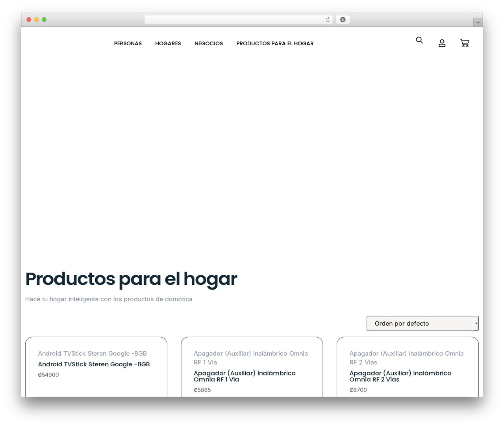Click gray 'Omnia RF 2 Vías' caption
504x427 pixels.
coord(407,358)
